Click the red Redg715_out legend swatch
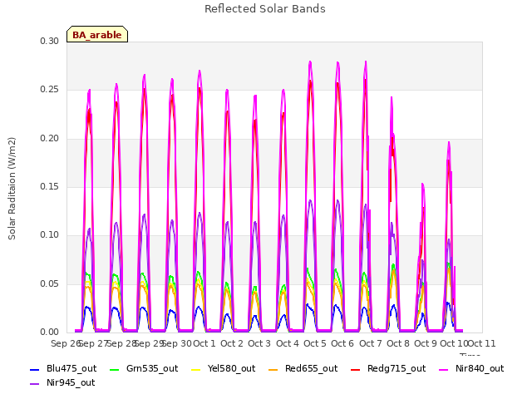 click(356, 370)
